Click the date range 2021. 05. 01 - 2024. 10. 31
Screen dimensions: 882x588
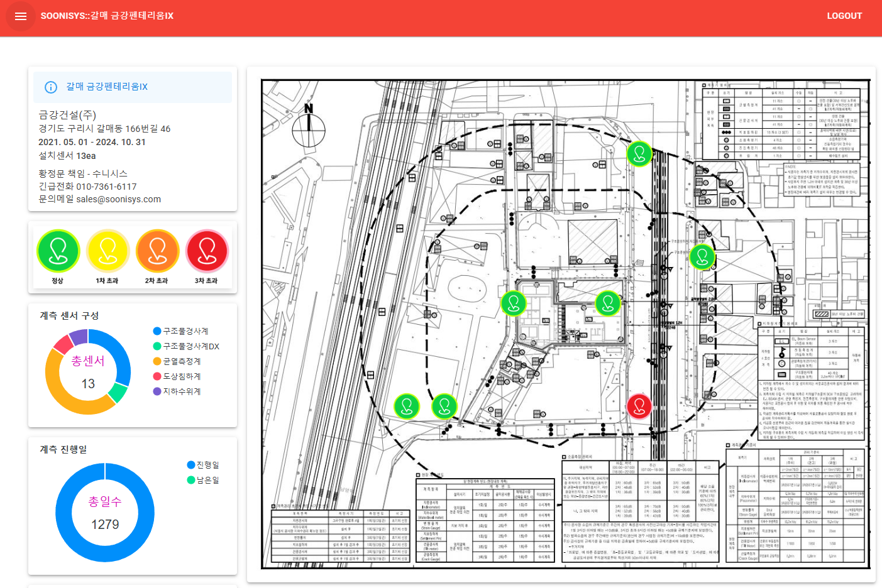coord(92,142)
